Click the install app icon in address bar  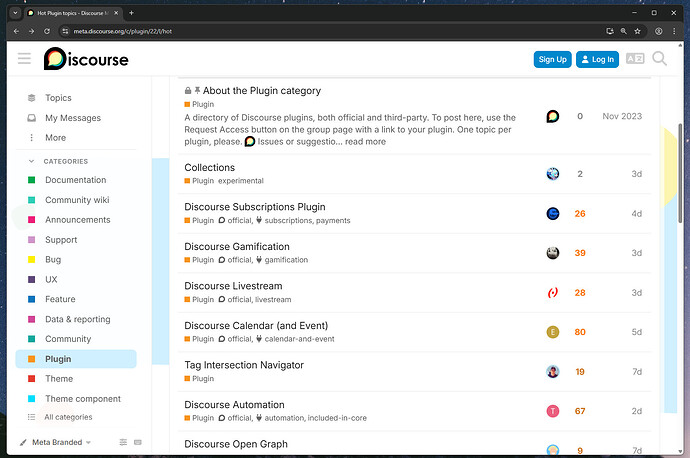[610, 31]
